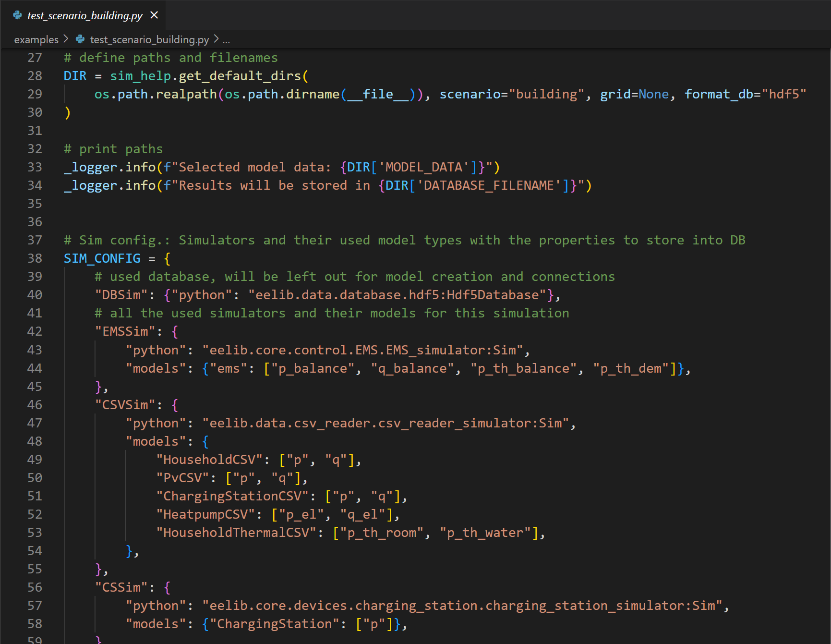831x644 pixels.
Task: Click the format_db parameter name
Action: 719,94
